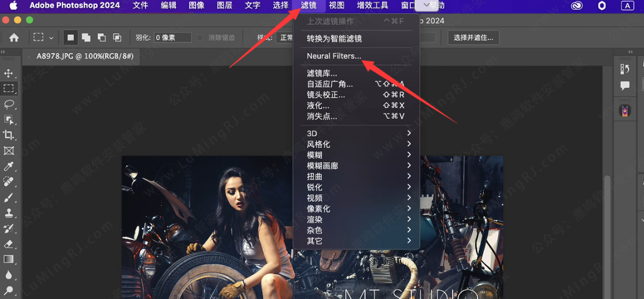Choose Subtract from Selection mode
Screen dimensions: 644x299
[x=101, y=38]
